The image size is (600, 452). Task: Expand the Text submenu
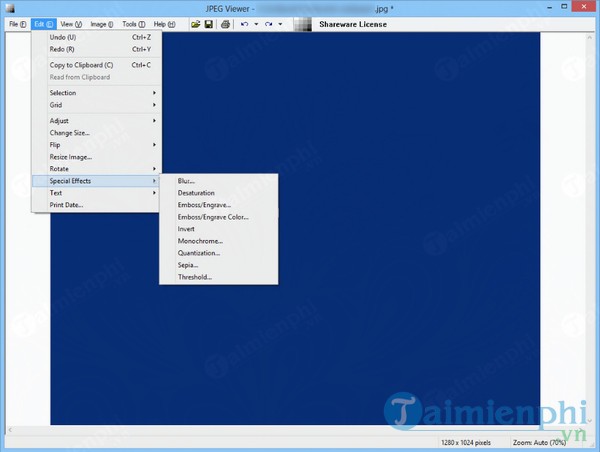pos(97,193)
